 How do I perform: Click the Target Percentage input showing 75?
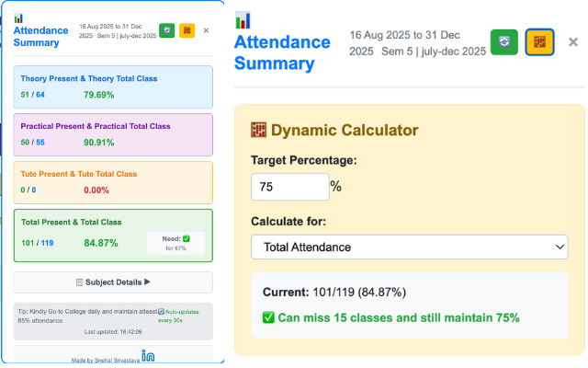point(290,187)
